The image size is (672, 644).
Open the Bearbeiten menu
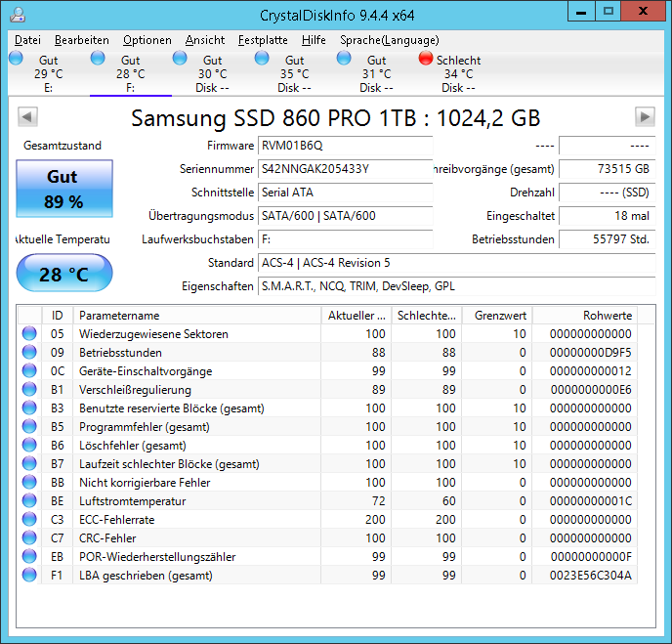click(82, 40)
